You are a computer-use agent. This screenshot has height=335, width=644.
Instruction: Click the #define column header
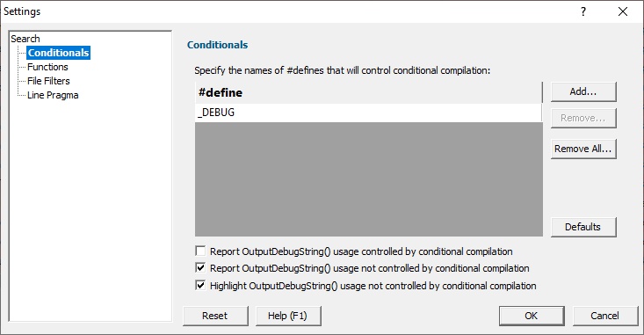tap(368, 92)
